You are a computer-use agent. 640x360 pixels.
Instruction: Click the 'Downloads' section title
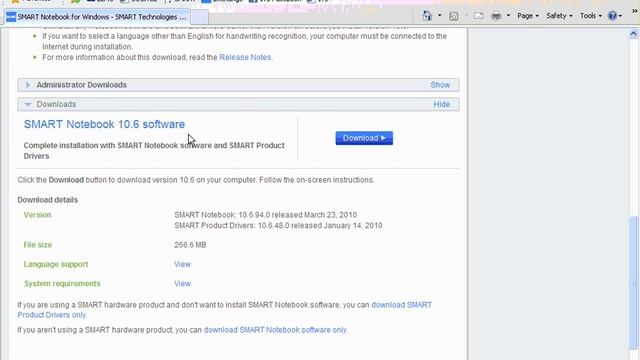(x=56, y=104)
